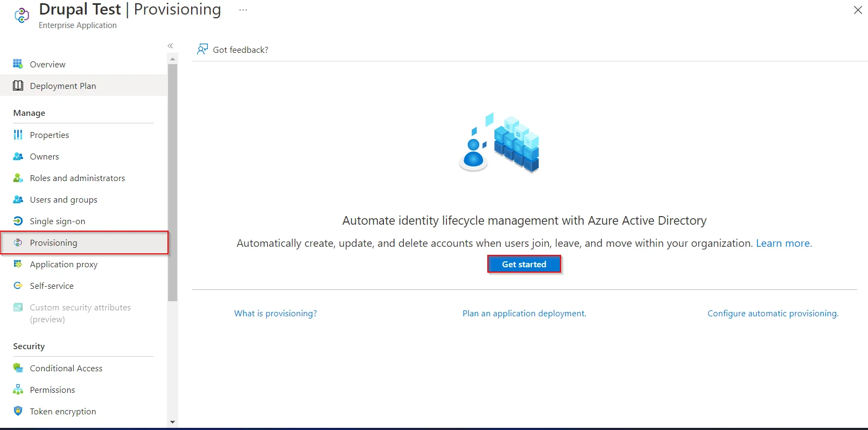Click the Got feedback? button

pos(233,50)
